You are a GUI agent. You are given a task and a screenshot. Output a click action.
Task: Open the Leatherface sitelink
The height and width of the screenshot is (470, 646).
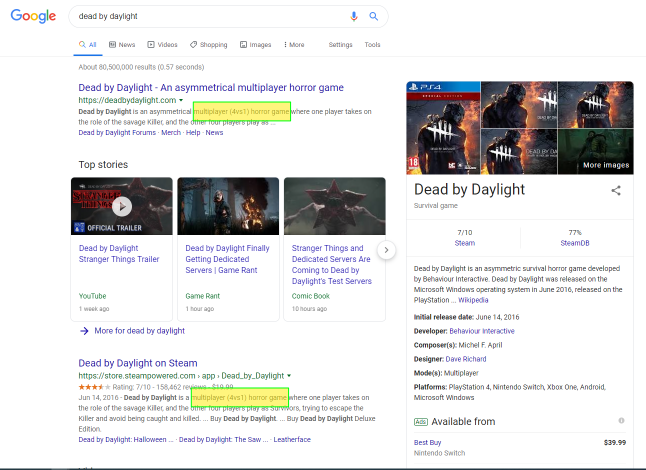(292, 440)
